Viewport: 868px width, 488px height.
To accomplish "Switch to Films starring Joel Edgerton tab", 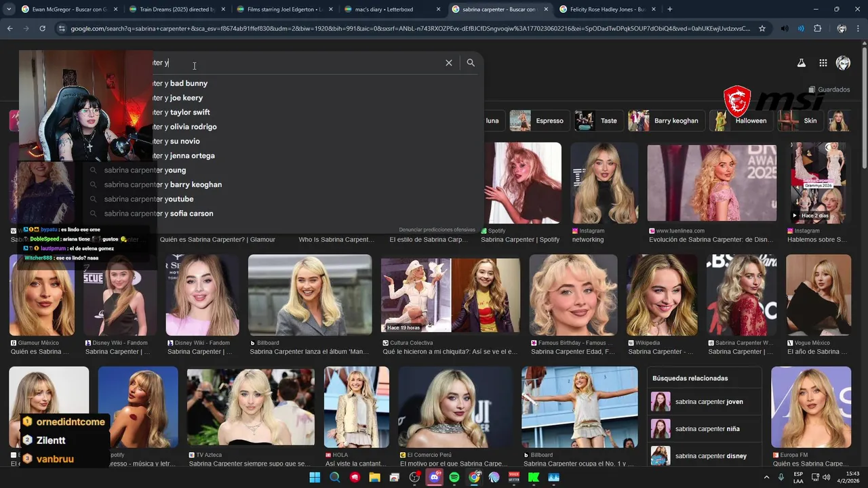I will 283,9.
